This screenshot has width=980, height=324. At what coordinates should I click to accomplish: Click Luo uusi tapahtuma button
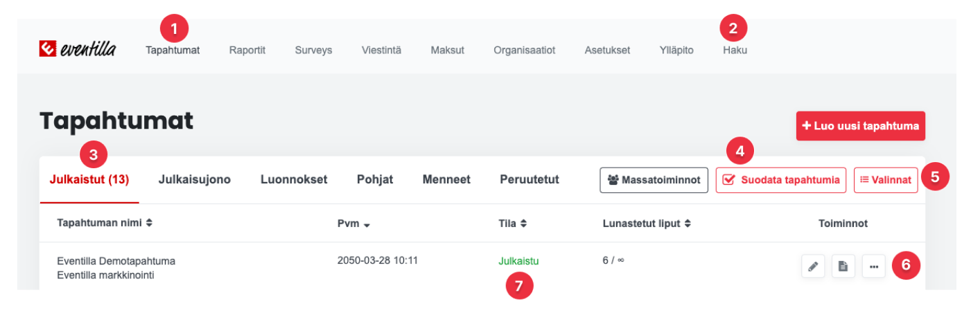coord(860,126)
